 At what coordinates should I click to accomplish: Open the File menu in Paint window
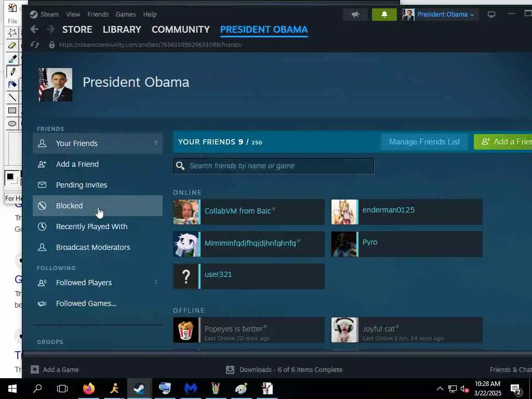pyautogui.click(x=12, y=21)
